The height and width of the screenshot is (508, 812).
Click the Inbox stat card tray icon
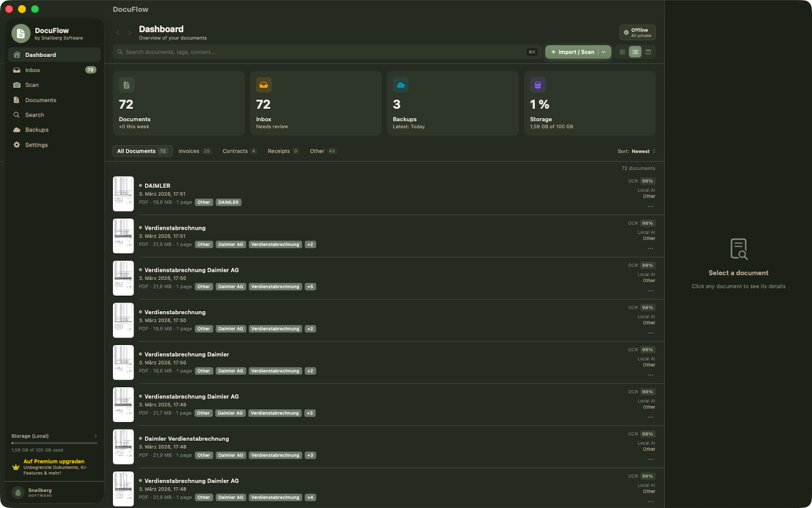tap(264, 85)
